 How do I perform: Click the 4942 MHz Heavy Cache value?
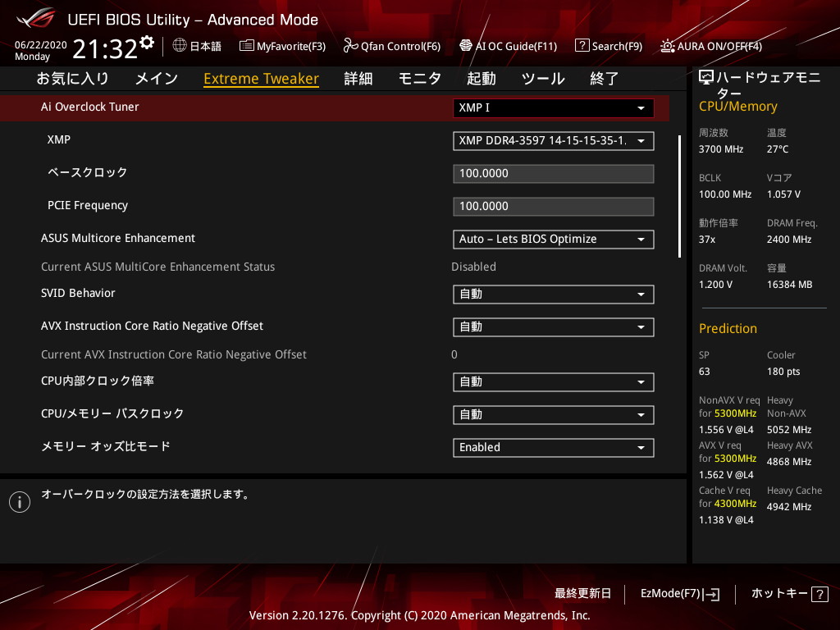(789, 507)
